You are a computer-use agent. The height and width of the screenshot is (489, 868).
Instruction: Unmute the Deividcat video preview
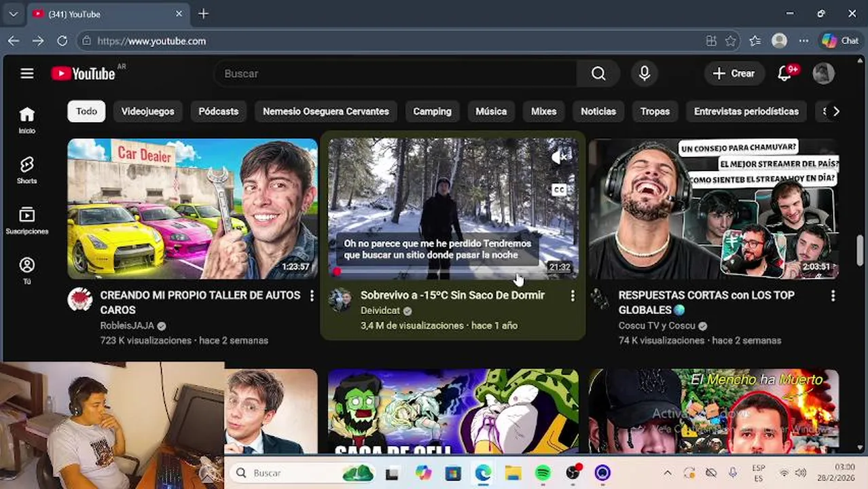[x=560, y=157]
